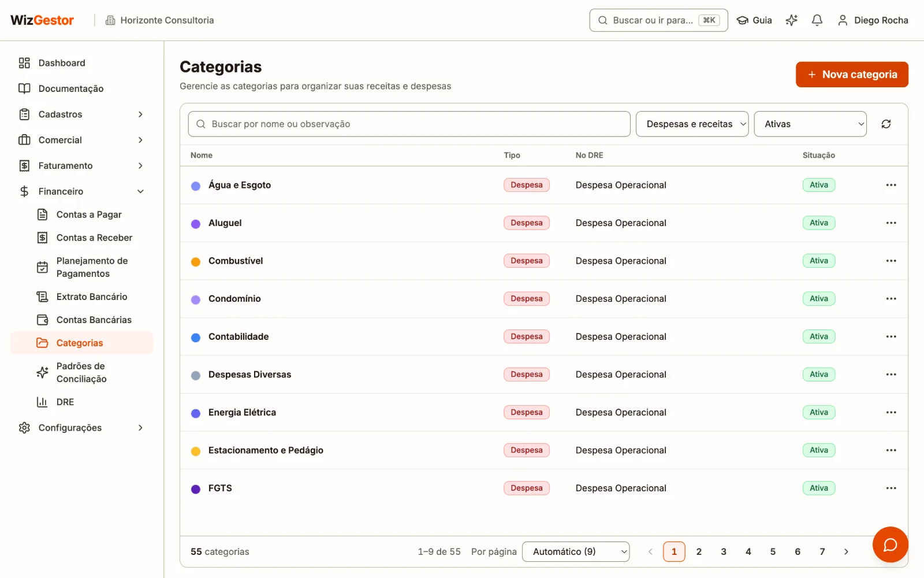The image size is (924, 578).
Task: Click the Combustível orange color dot
Action: tap(196, 261)
